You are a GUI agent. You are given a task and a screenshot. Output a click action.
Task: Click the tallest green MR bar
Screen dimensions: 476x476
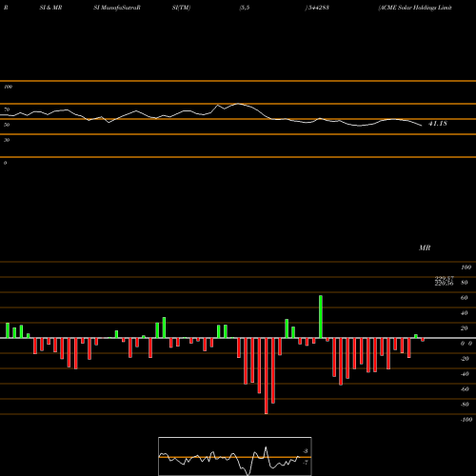click(x=321, y=317)
